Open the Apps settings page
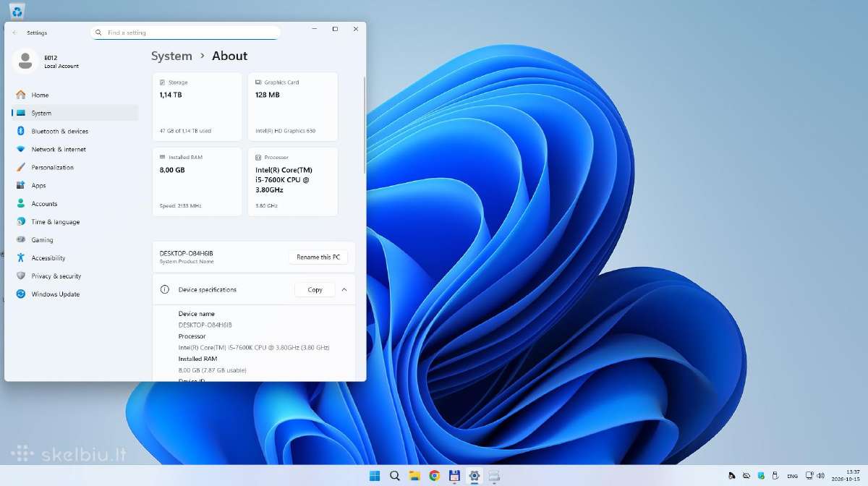 click(x=75, y=185)
